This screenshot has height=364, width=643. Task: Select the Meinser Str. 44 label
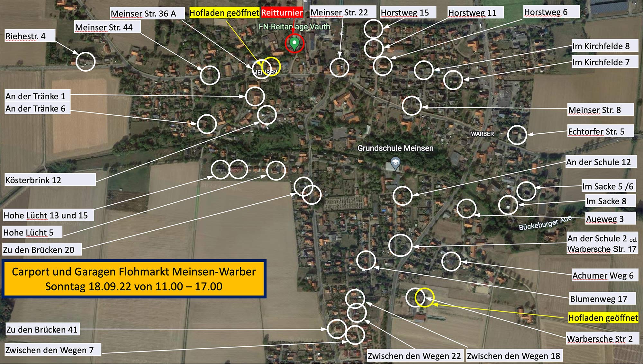tap(104, 28)
